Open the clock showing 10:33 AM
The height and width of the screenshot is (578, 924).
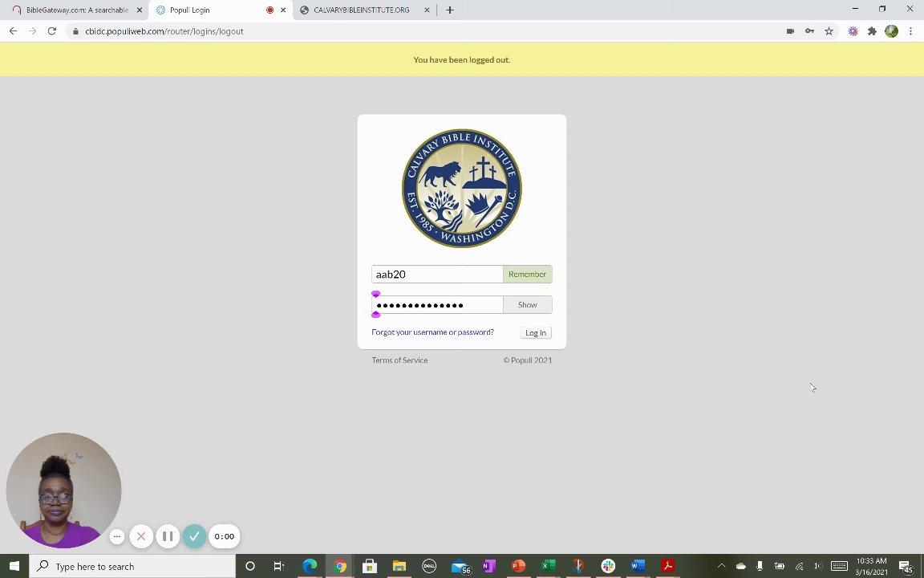click(x=872, y=566)
